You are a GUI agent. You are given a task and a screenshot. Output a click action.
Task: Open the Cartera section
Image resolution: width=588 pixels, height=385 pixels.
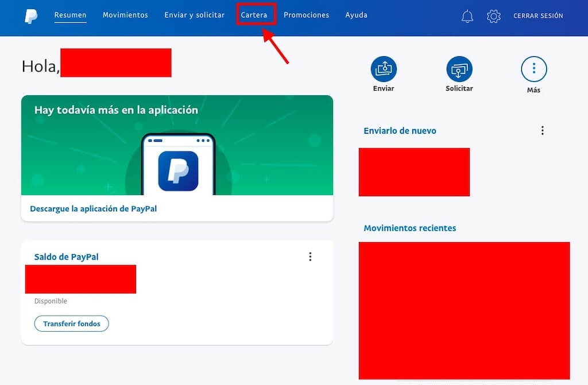(256, 15)
